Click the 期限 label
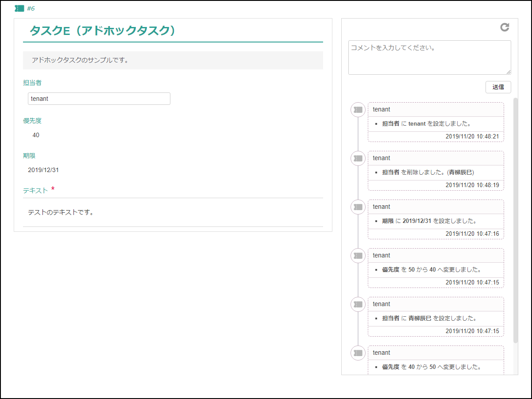 [29, 156]
